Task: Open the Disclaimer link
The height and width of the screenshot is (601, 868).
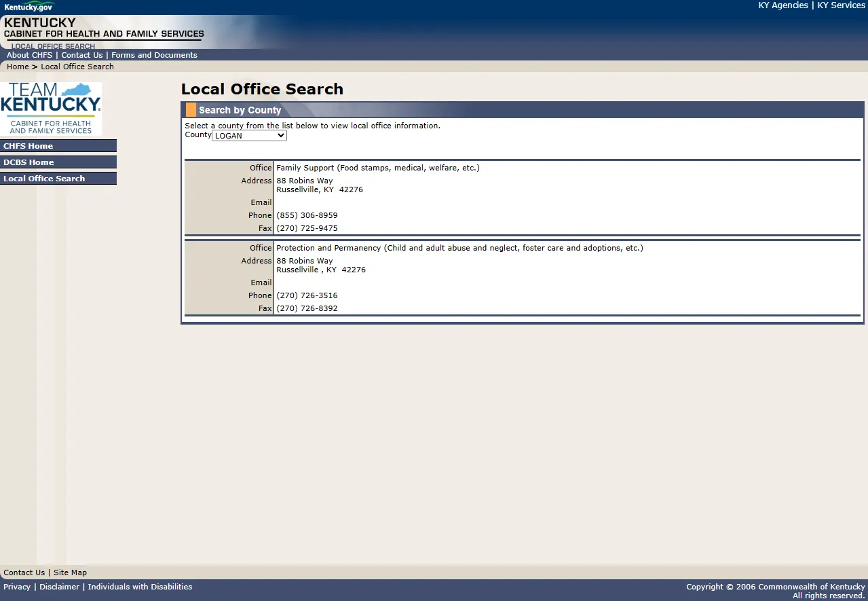Action: click(59, 587)
